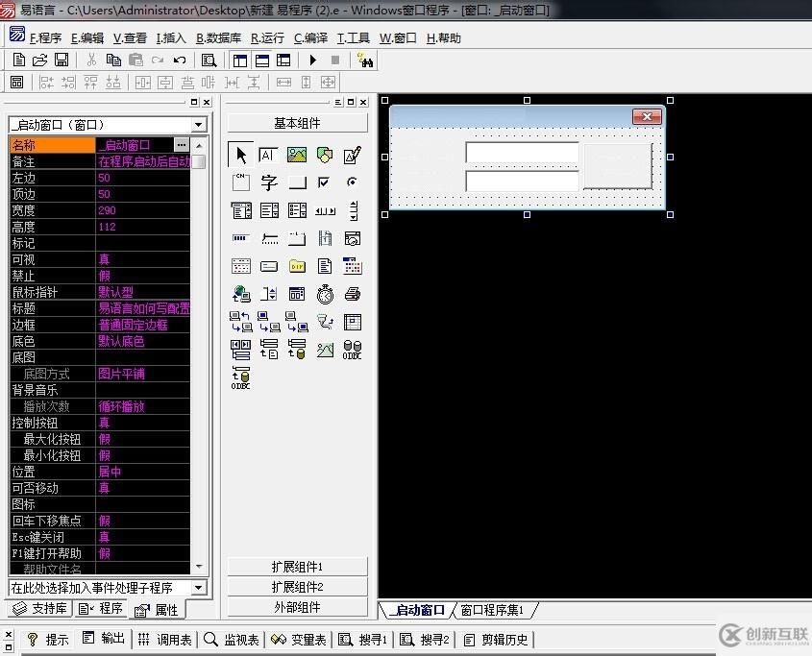Pick the printer component from palette

[x=353, y=293]
